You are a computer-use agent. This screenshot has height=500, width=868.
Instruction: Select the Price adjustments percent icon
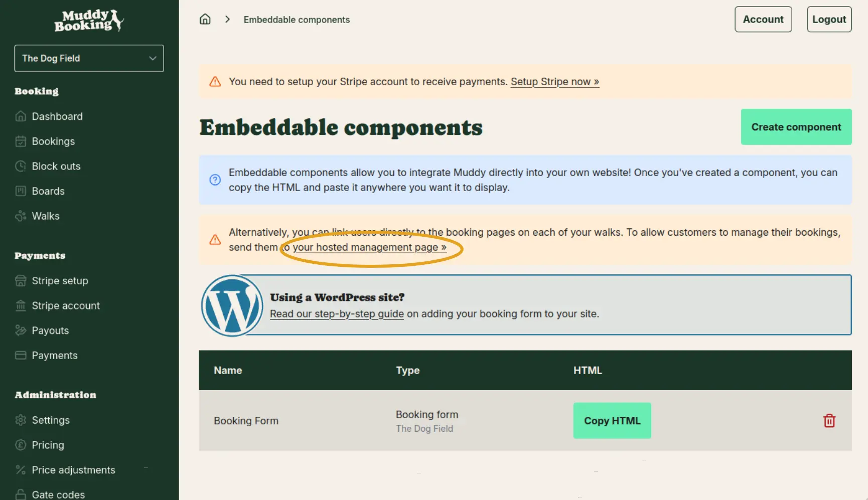point(21,470)
